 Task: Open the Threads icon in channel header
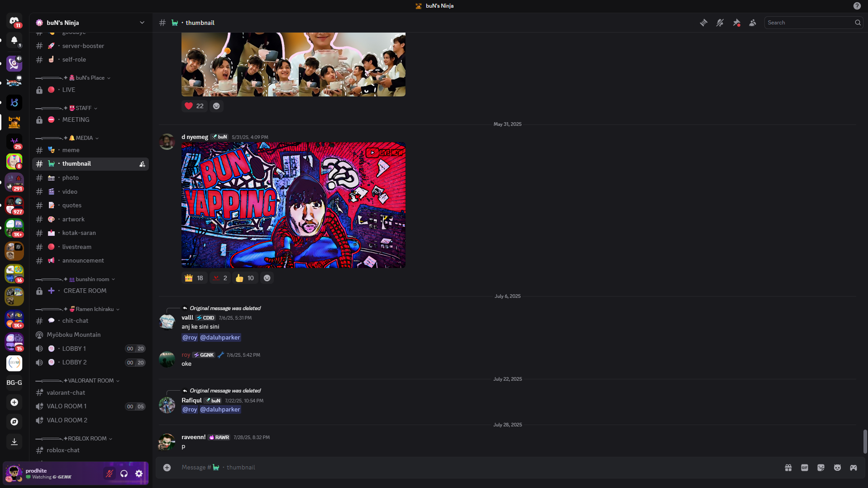[704, 23]
